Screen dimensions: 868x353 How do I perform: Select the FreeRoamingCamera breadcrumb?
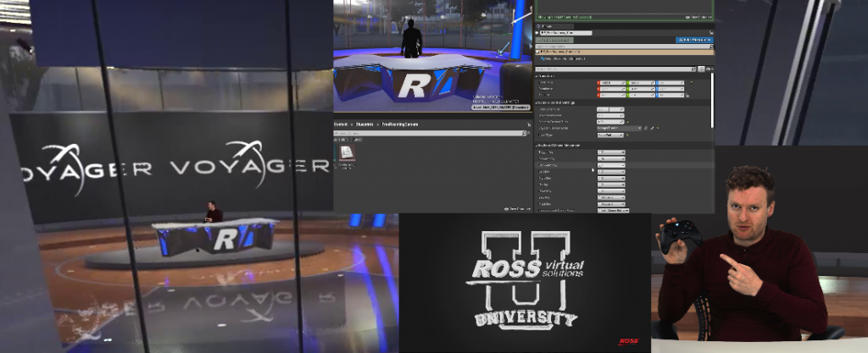(399, 124)
